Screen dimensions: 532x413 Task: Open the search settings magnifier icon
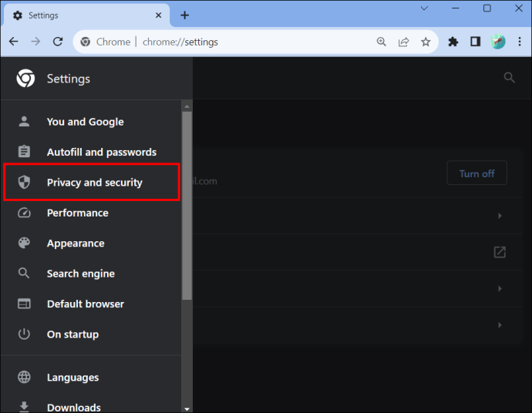[510, 78]
